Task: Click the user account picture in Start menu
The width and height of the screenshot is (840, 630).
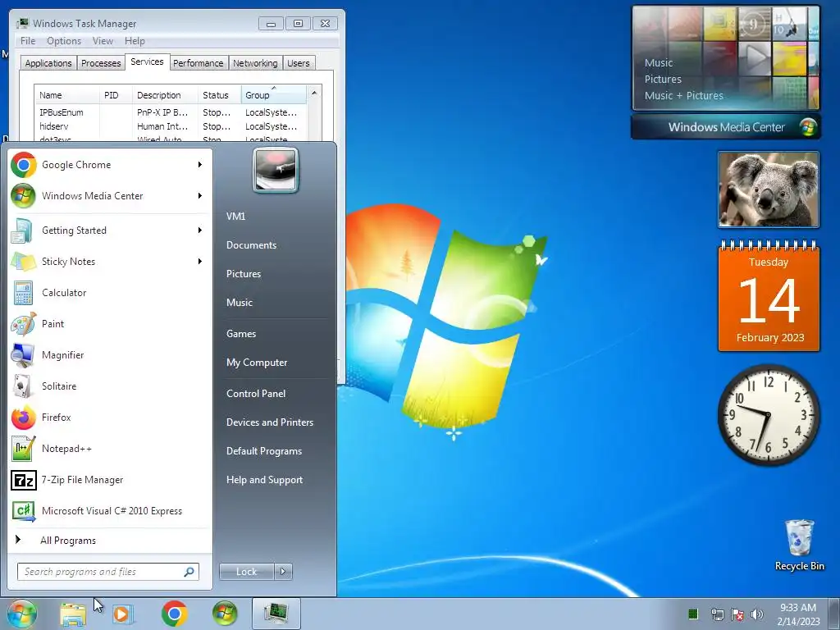Action: coord(276,171)
